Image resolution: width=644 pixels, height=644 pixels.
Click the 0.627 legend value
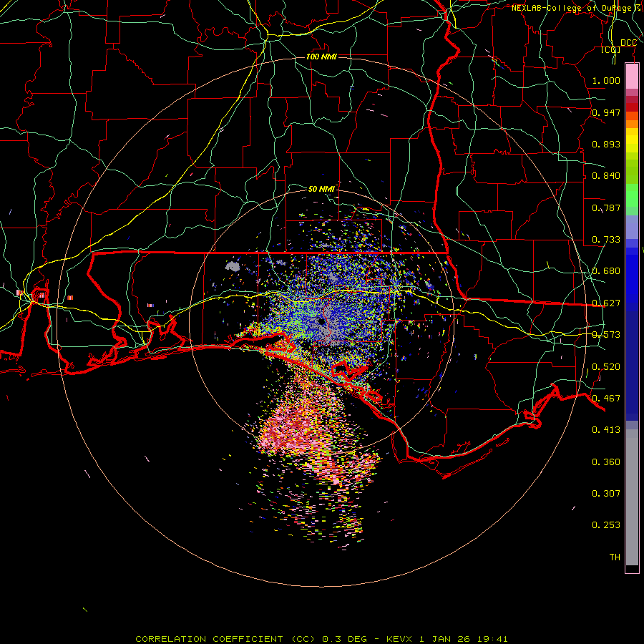pos(606,303)
